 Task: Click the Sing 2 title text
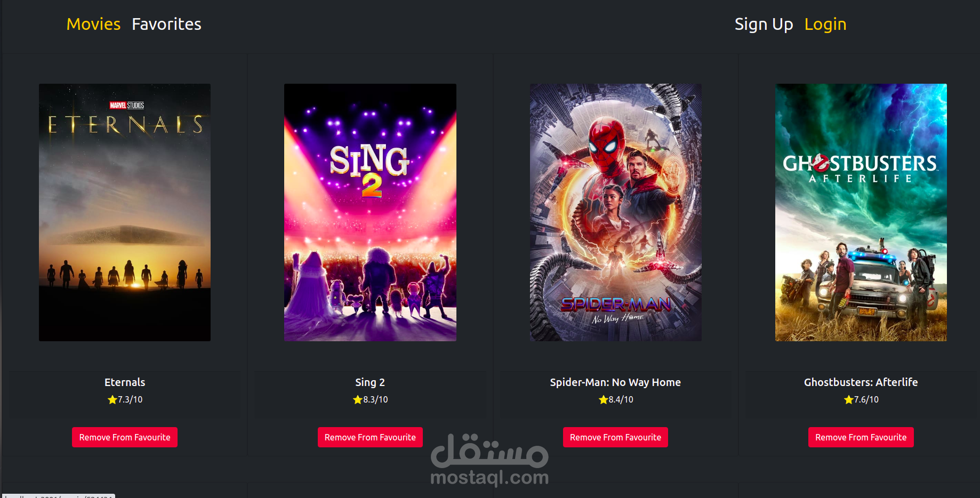click(x=370, y=382)
